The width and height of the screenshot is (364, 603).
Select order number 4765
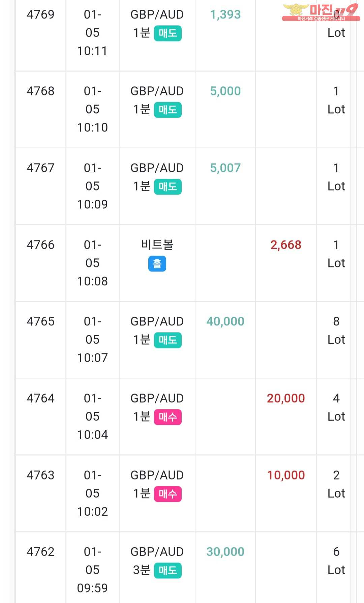pos(40,321)
